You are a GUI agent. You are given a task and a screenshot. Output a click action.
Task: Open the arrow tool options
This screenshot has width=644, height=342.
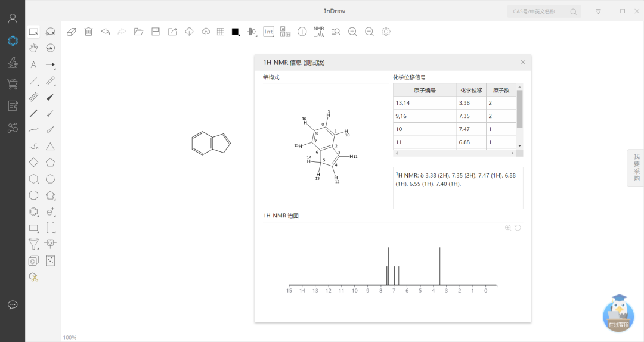[51, 64]
